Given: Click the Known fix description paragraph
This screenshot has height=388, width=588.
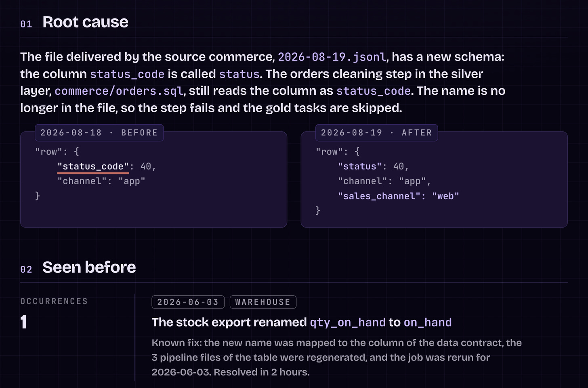Looking at the screenshot, I should point(337,357).
